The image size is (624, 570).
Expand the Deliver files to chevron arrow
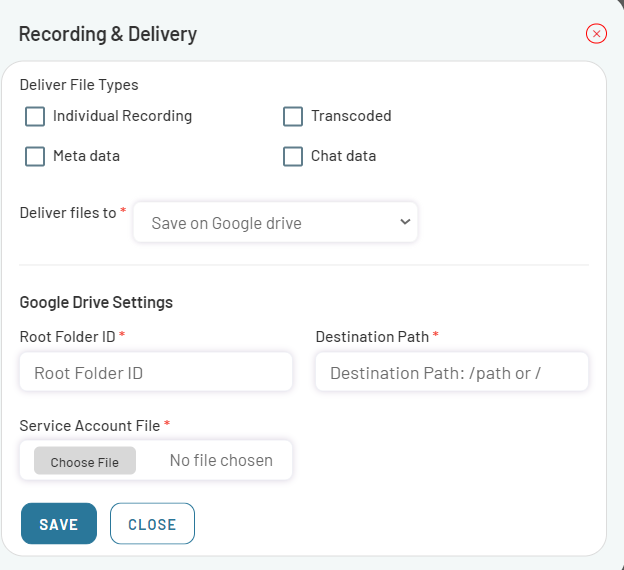point(405,222)
